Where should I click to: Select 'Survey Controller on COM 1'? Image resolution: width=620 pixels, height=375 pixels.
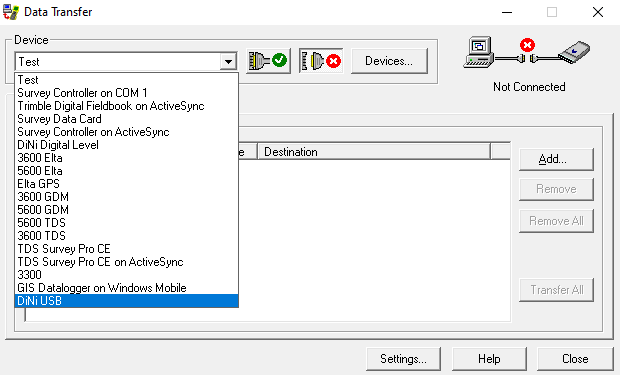127,93
